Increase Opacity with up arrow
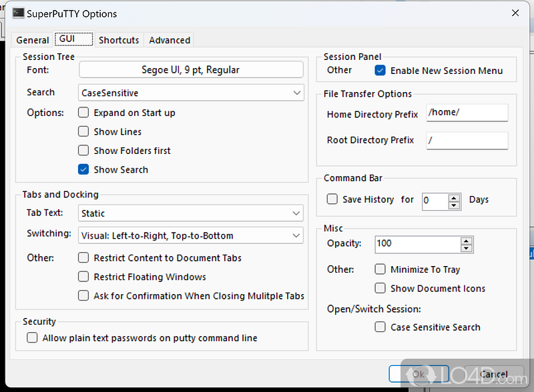534x392 pixels. (x=466, y=241)
